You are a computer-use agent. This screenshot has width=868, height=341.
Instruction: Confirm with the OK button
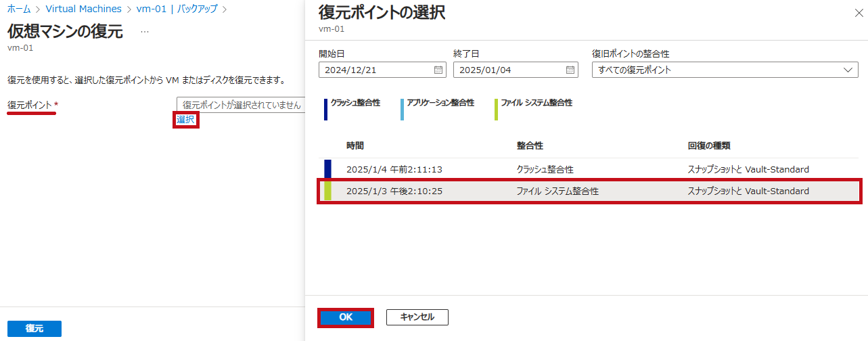[346, 317]
